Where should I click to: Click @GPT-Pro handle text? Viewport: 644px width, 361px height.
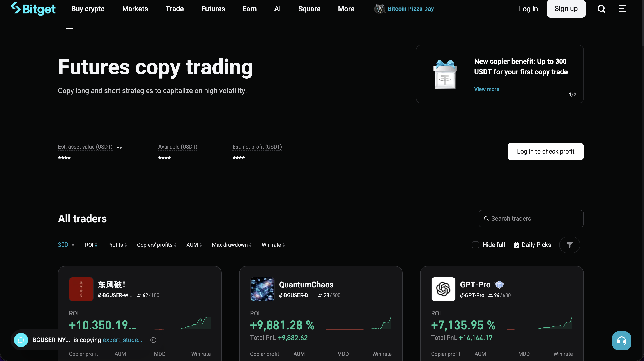[472, 295]
